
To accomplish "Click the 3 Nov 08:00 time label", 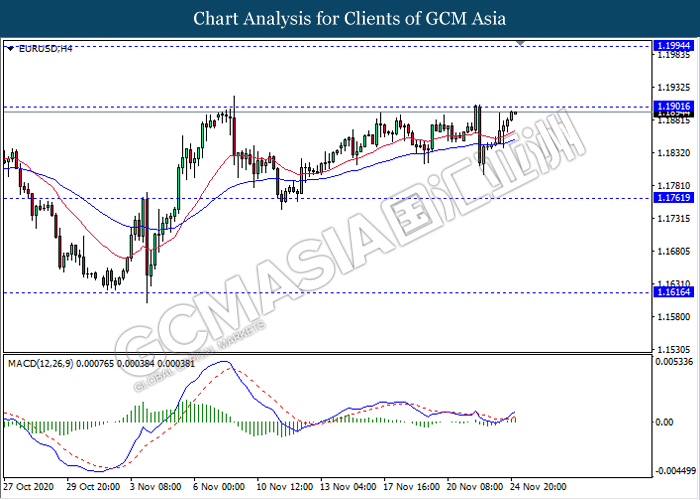I will [156, 487].
